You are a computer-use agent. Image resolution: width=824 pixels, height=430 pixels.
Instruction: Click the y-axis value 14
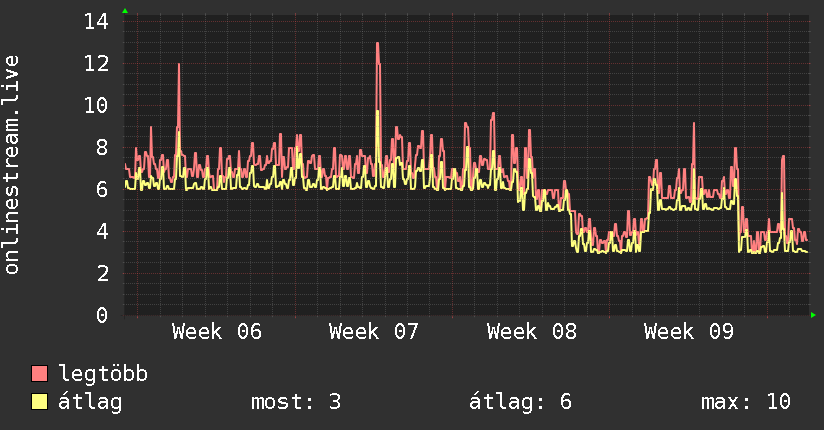pos(96,22)
